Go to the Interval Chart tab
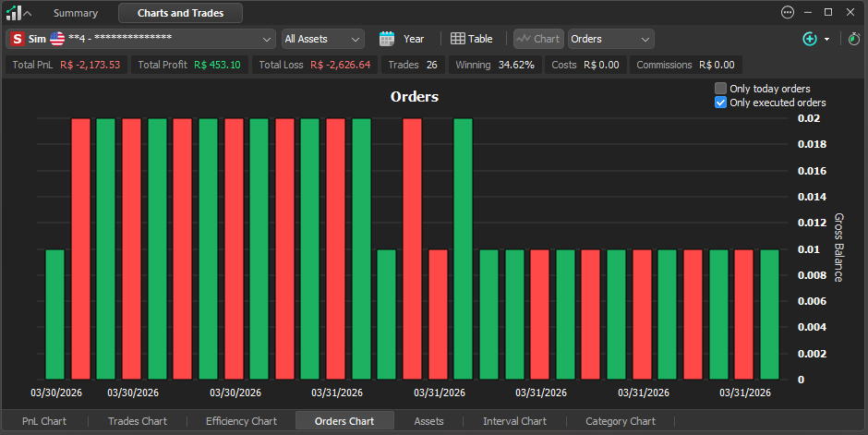868x435 pixels. pos(515,421)
